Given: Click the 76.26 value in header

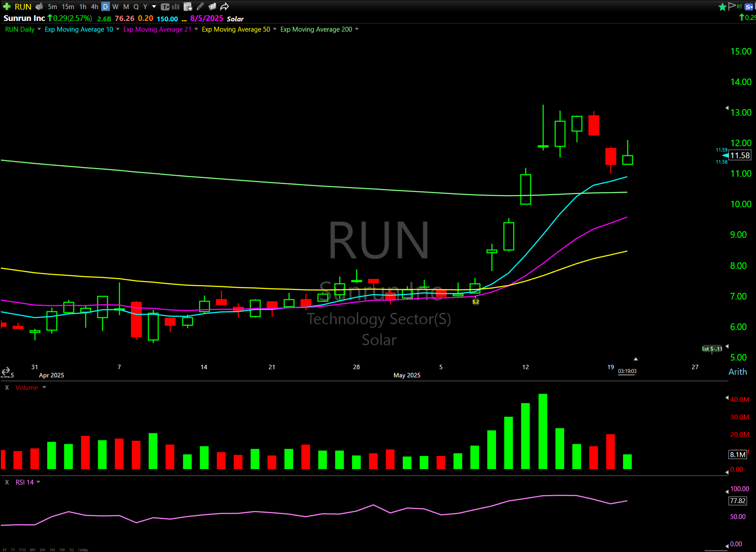Looking at the screenshot, I should [125, 18].
